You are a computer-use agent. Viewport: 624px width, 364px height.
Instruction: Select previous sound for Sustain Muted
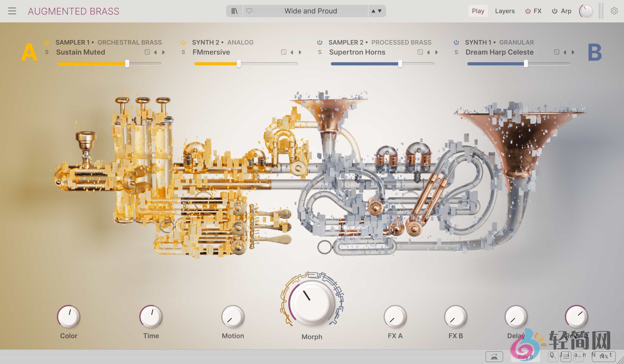coord(156,52)
